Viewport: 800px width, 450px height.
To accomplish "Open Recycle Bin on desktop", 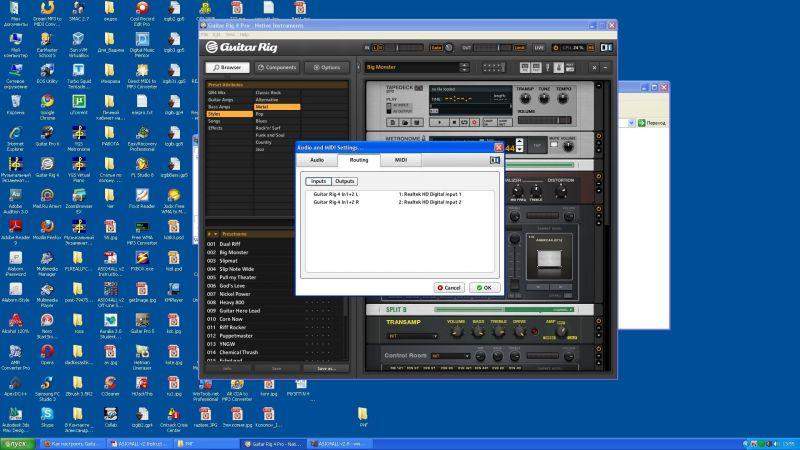I will coord(15,105).
